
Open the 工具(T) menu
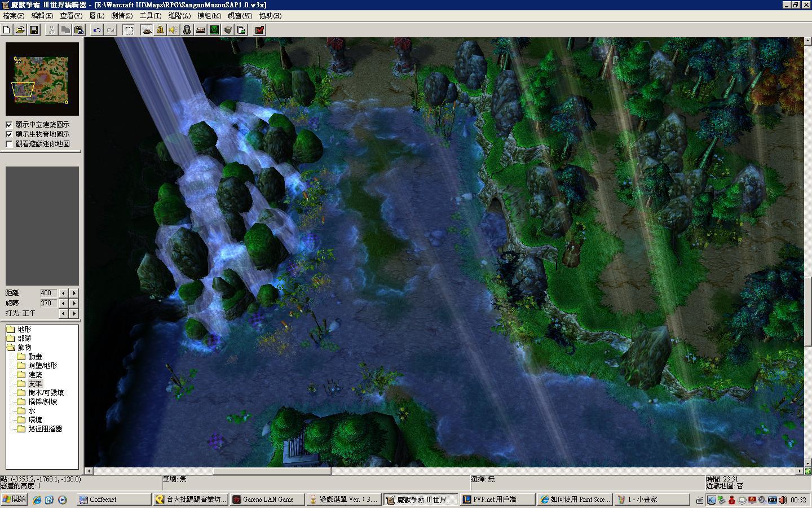click(x=151, y=16)
